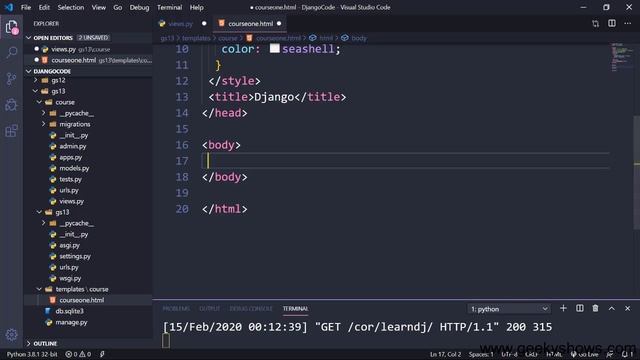This screenshot has width=640, height=360.
Task: Select views.py in Open Editors list
Action: click(64, 49)
